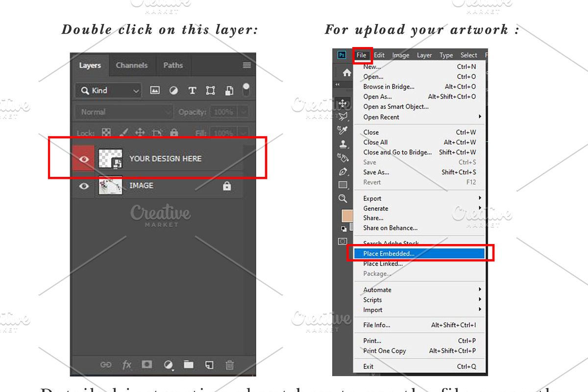Click the delete layer trash icon

229,365
